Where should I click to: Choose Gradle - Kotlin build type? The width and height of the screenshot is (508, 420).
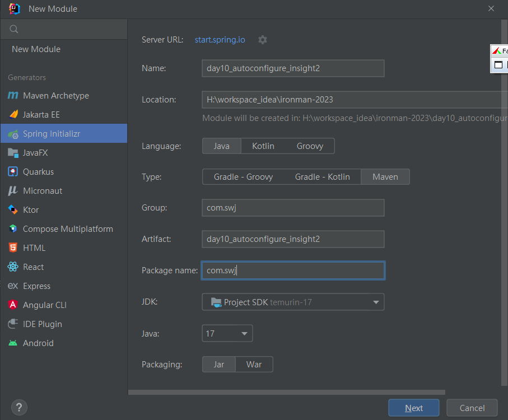[323, 177]
